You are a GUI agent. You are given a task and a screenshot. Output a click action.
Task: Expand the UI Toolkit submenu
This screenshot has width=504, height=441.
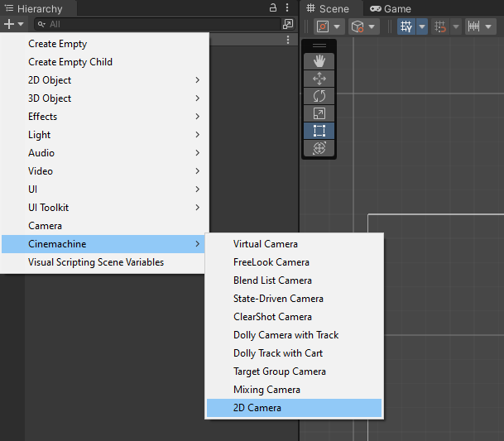pos(105,208)
